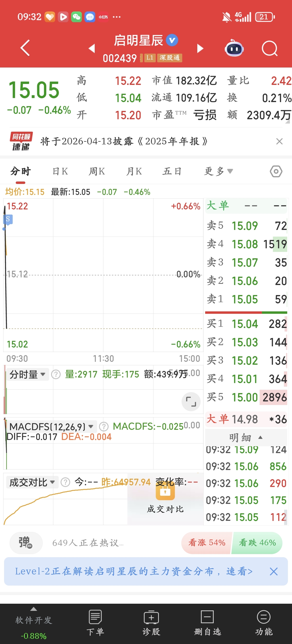
Task: Tap the 深股通 badge
Action: (x=170, y=58)
